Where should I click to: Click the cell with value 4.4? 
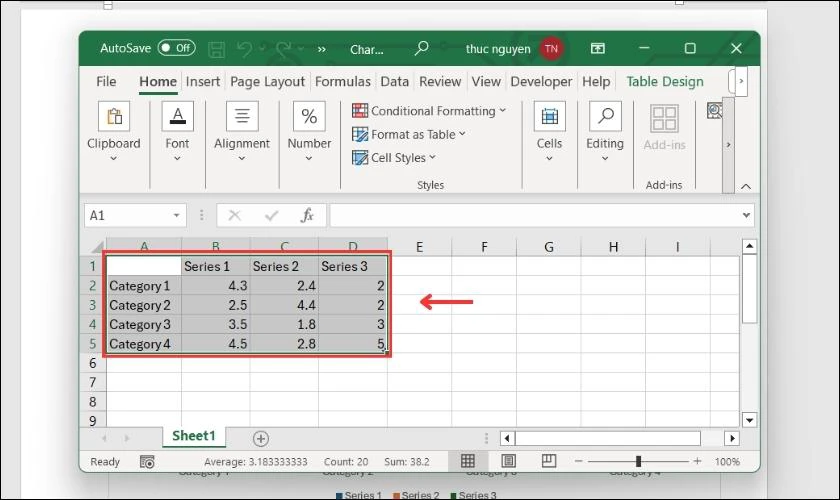point(284,305)
